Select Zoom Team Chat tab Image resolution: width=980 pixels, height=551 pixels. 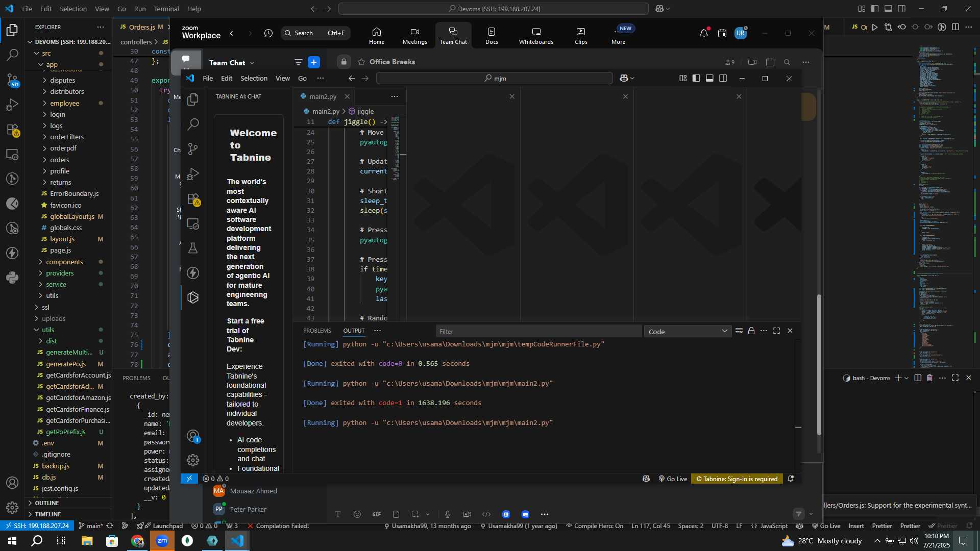[x=453, y=36]
